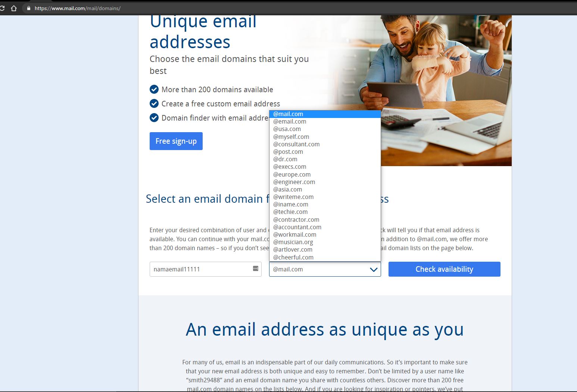Image resolution: width=577 pixels, height=392 pixels.
Task: Choose @myself.com in the domain list
Action: [x=325, y=137]
